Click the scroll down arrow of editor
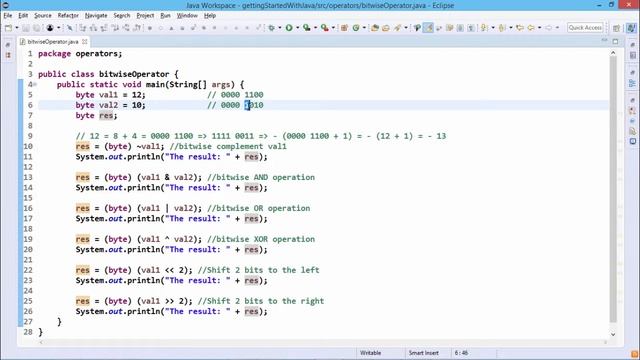 pyautogui.click(x=613, y=334)
